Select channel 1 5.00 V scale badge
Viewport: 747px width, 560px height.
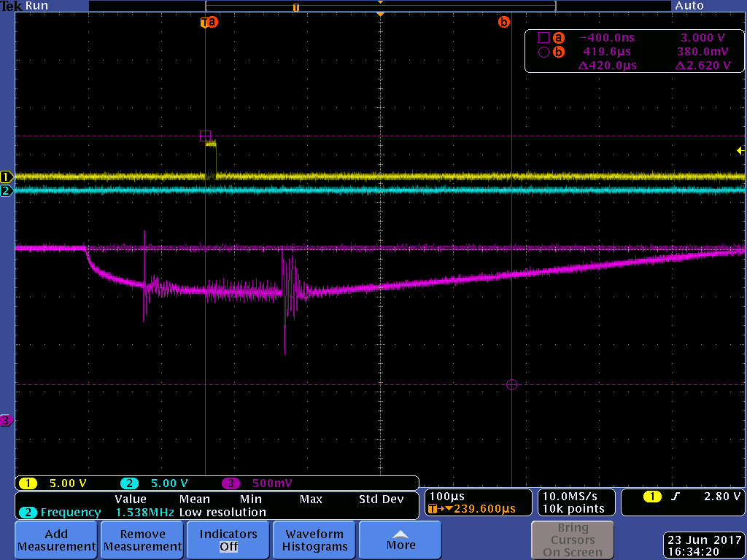click(53, 483)
